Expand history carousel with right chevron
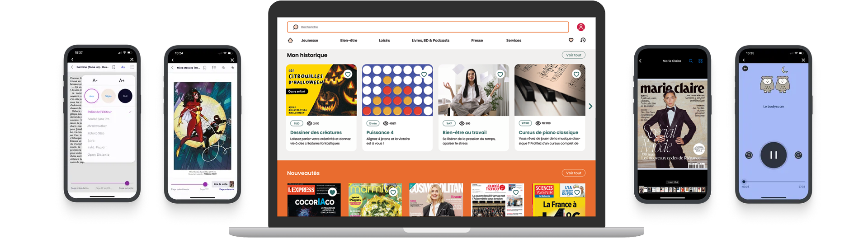The width and height of the screenshot is (868, 238). point(590,106)
